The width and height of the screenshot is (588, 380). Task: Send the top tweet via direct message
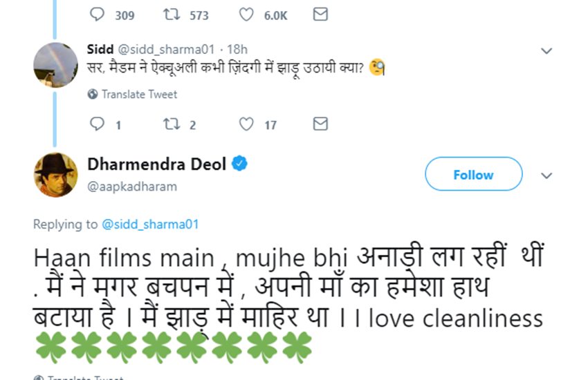320,15
